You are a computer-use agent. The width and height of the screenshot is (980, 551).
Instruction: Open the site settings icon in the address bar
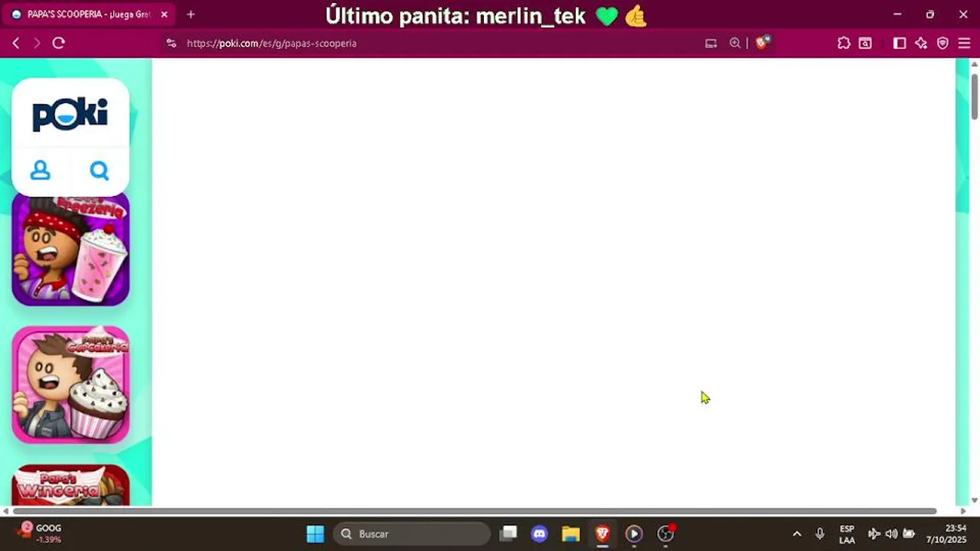171,44
